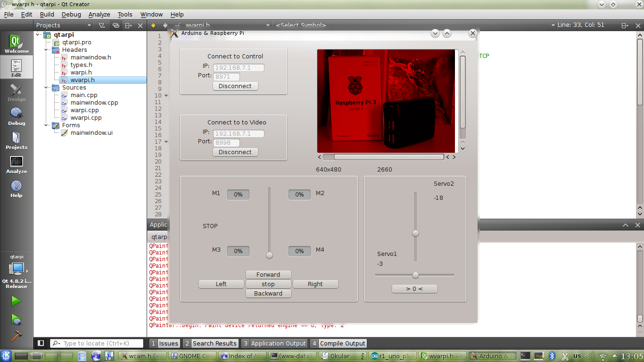Viewport: 644px width, 362px height.
Task: Open Debug mode in the sidebar
Action: click(17, 116)
